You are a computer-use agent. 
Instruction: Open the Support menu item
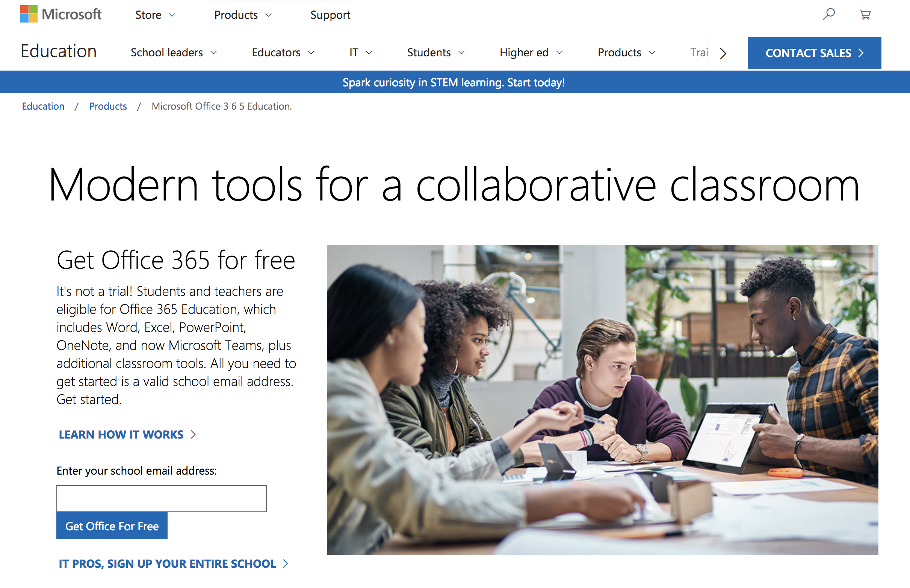330,15
